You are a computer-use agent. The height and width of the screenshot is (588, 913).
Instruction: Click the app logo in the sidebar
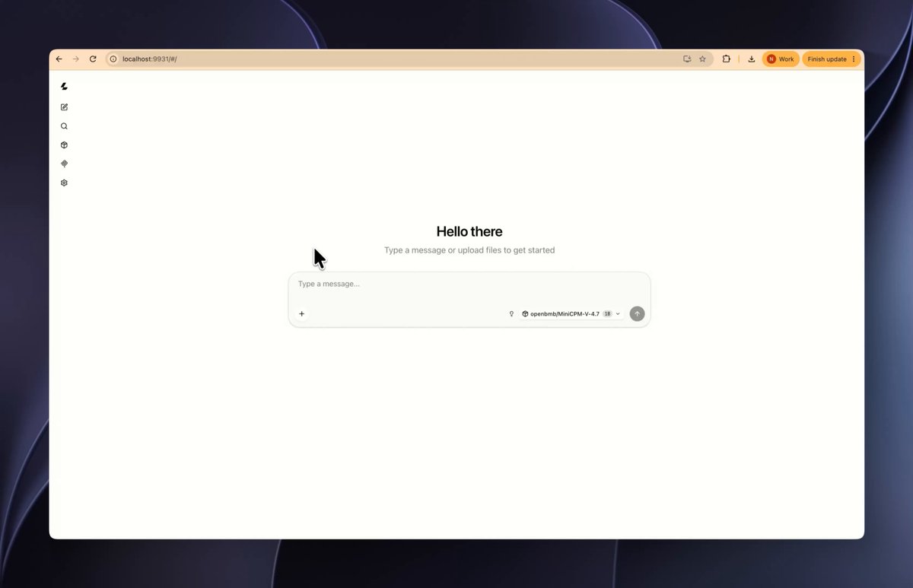64,87
